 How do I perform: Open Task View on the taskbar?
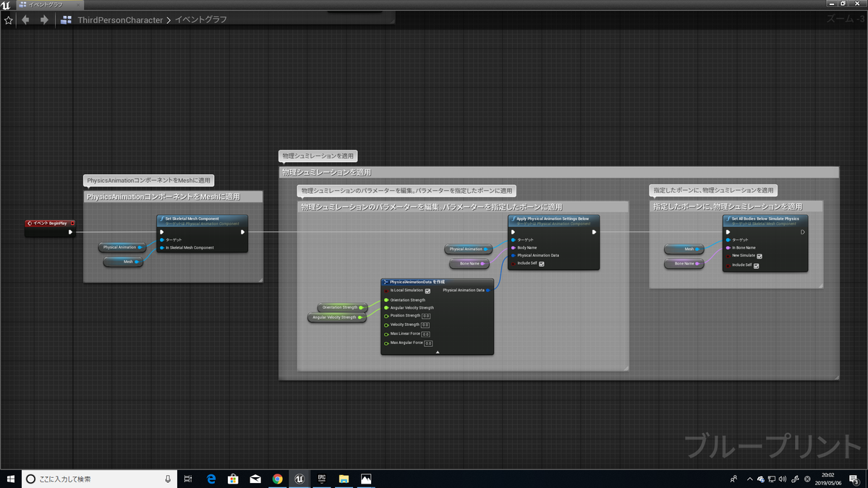pos(188,479)
